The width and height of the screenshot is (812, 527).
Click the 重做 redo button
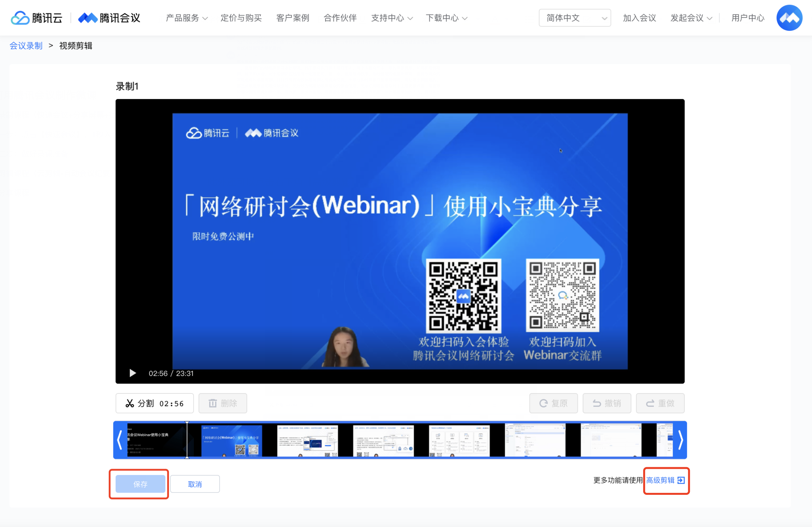point(660,403)
